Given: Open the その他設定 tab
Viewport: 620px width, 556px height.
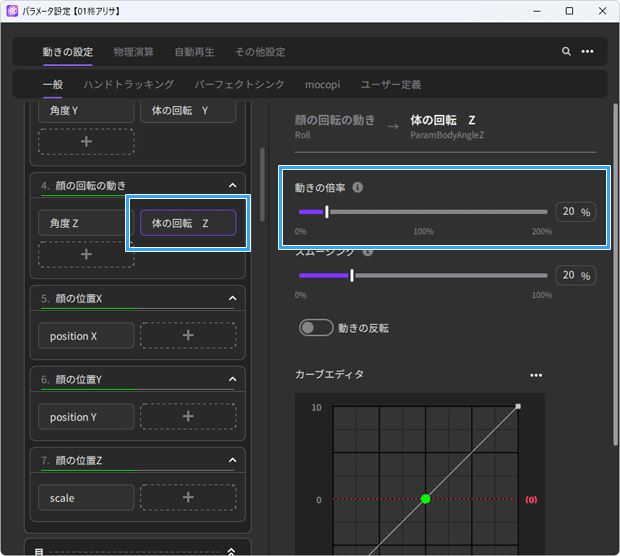Looking at the screenshot, I should coord(260,52).
